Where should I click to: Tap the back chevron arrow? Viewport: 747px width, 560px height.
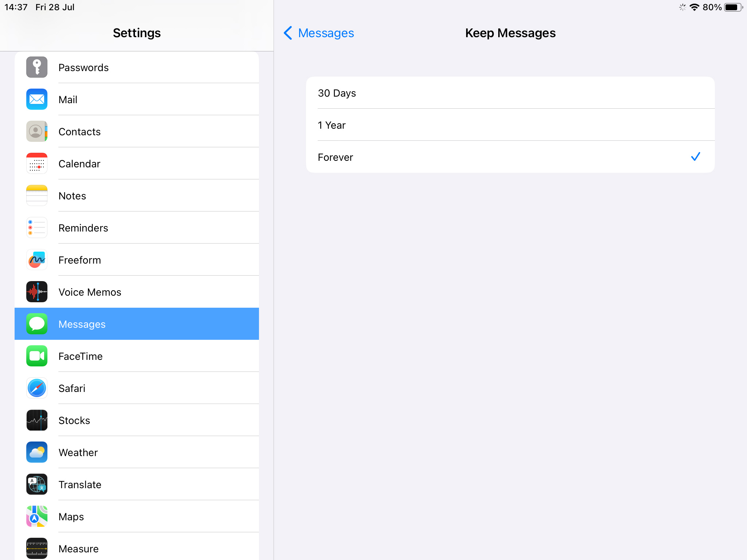pos(288,33)
